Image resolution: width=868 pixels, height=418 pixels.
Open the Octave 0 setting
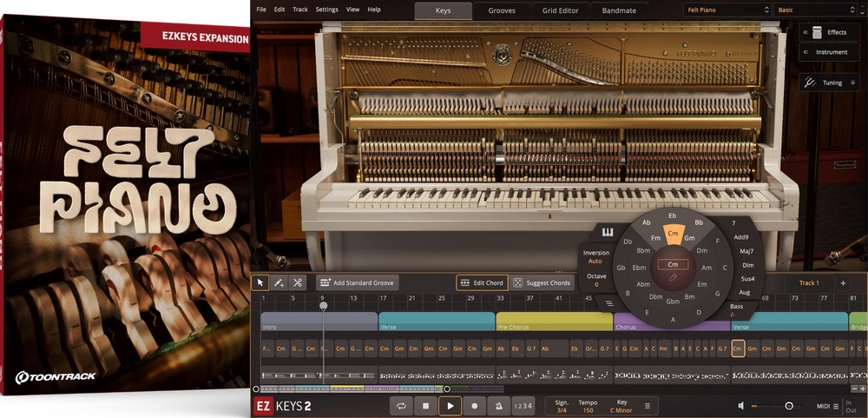pyautogui.click(x=596, y=280)
